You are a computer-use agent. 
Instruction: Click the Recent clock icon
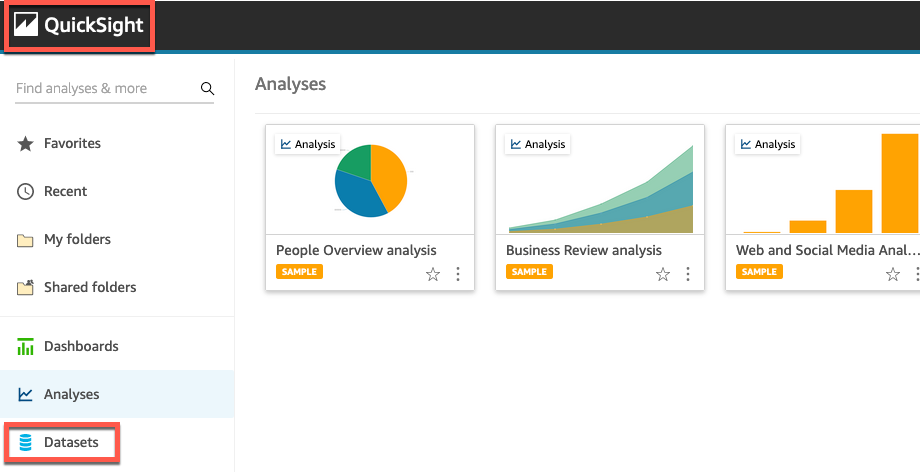tap(26, 192)
